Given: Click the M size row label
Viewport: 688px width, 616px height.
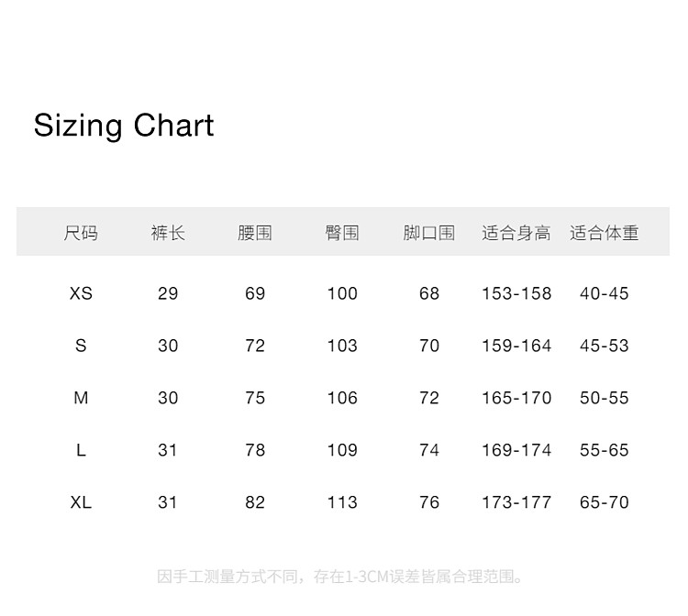Looking at the screenshot, I should click(x=81, y=398).
